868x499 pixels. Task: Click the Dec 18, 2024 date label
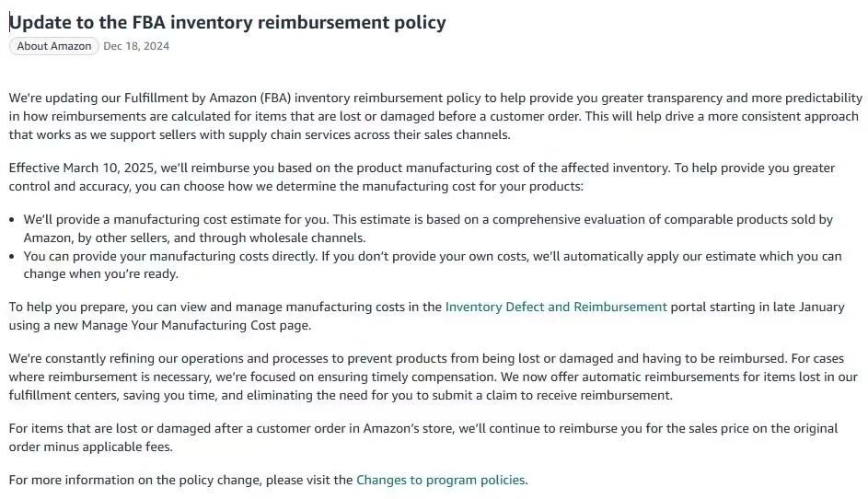point(136,46)
